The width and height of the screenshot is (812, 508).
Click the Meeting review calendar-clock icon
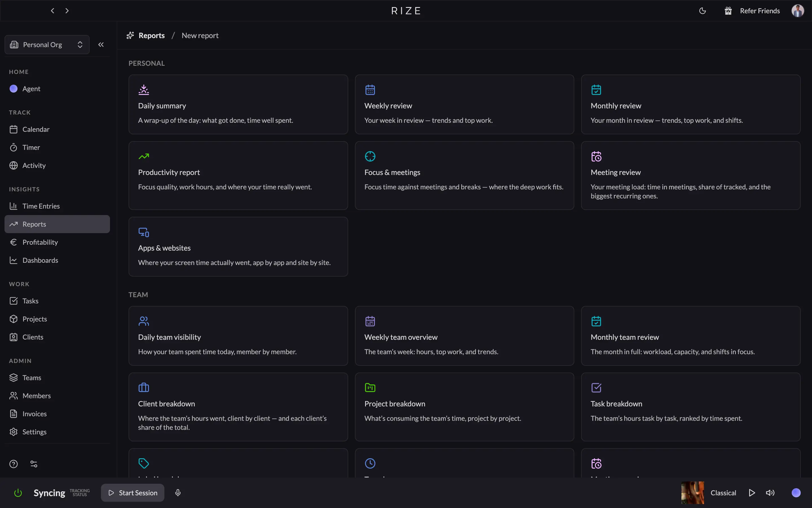coord(596,157)
